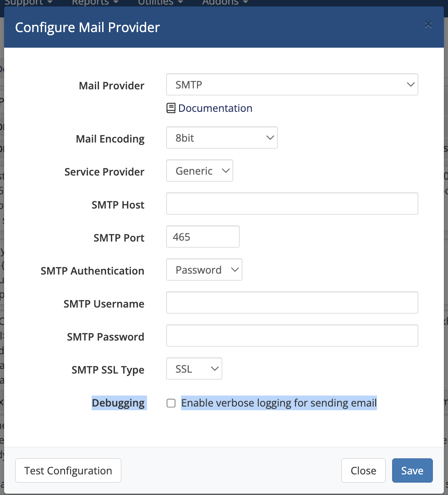Dismiss the dialog with the X icon

tap(428, 25)
